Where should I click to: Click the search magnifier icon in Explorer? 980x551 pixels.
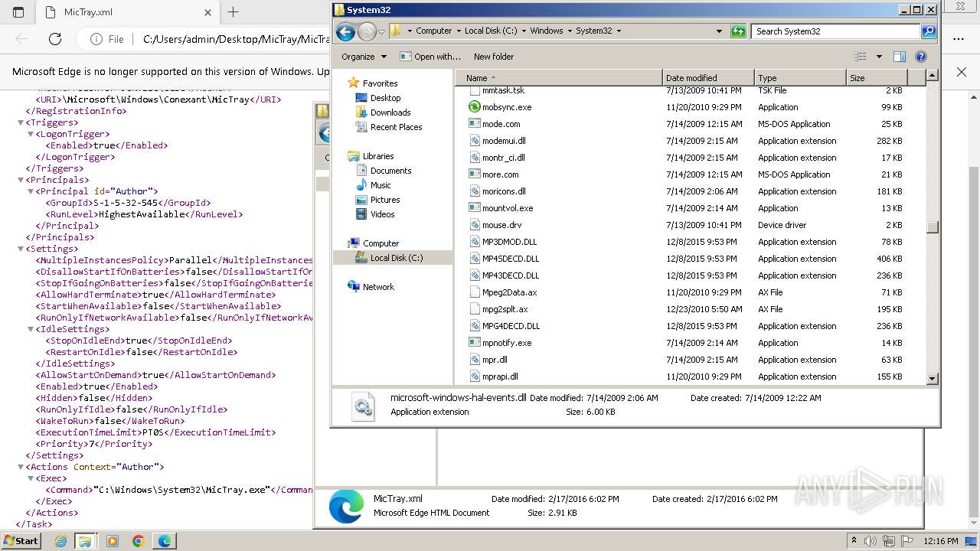(x=929, y=31)
